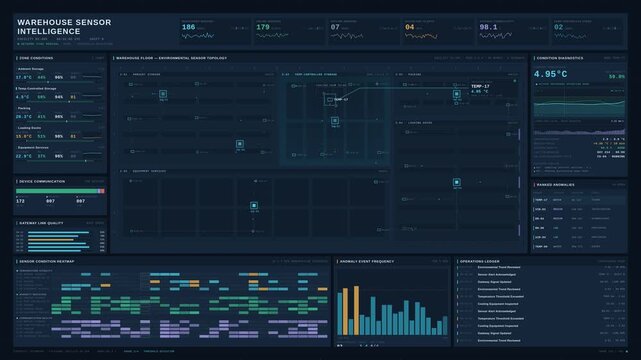641x360 pixels.
Task: Select the Equipment Services zone row
Action: [x=60, y=154]
